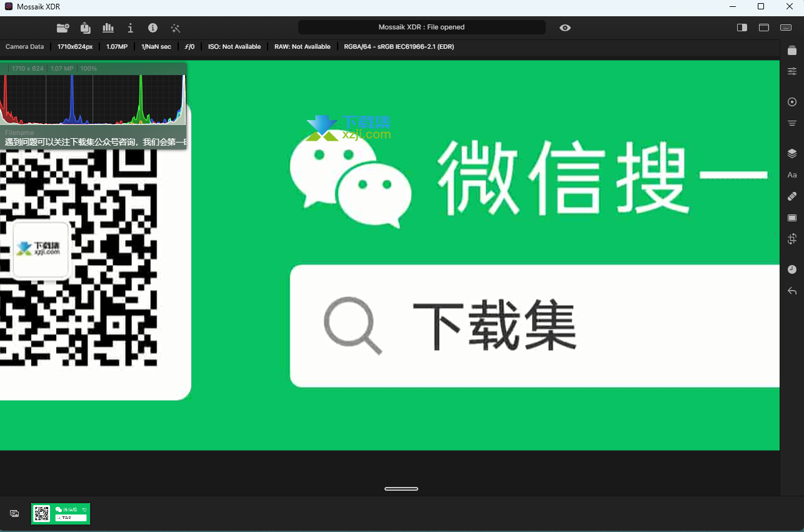Screen dimensions: 804x532
Task: Open the circled info icon
Action: 153,28
